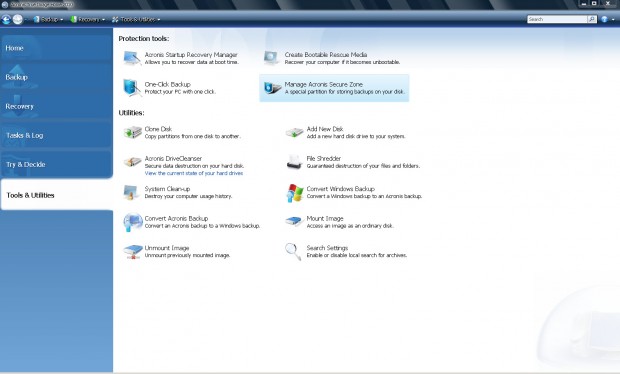This screenshot has height=374, width=620.
Task: Click the Convert Acronis Backup icon
Action: [x=133, y=222]
